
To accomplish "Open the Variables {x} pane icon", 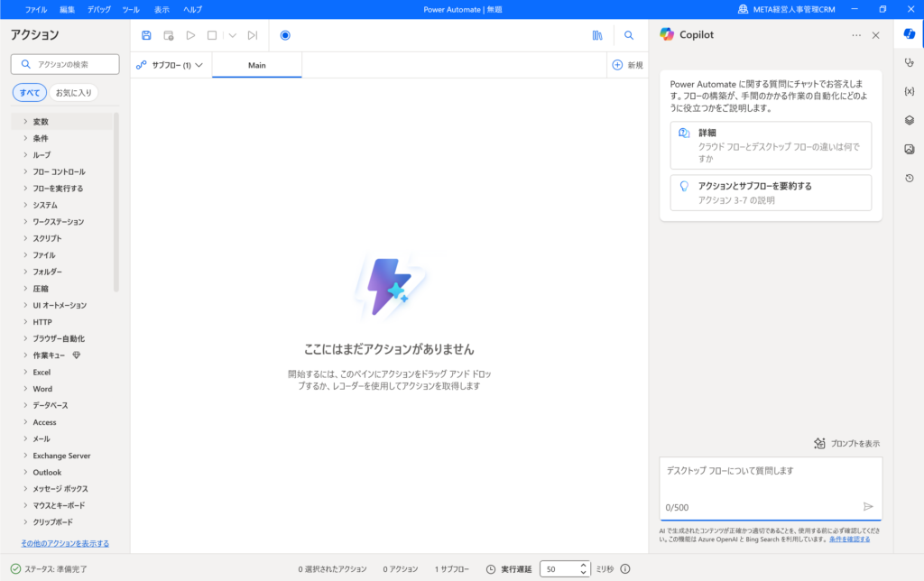I will tap(909, 91).
